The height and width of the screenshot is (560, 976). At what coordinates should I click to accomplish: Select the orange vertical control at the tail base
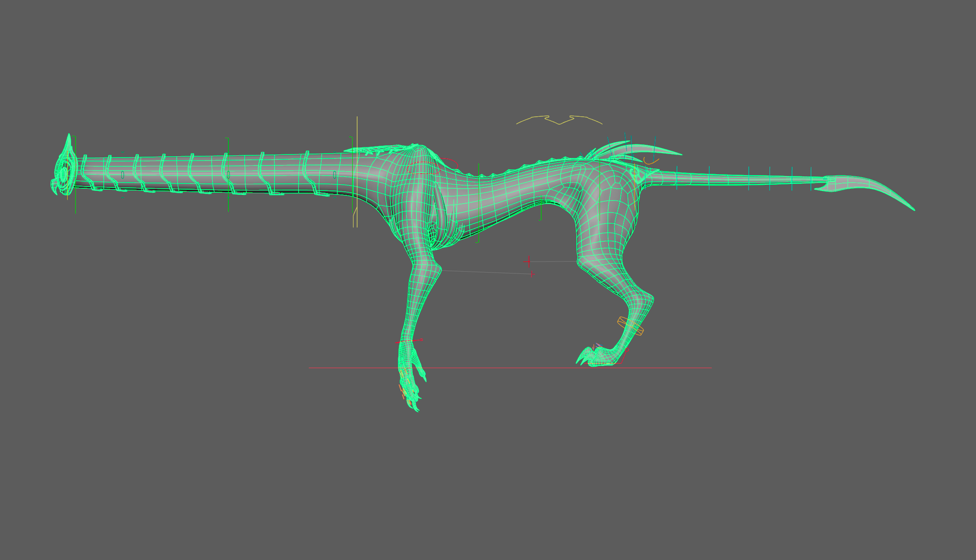(x=635, y=193)
